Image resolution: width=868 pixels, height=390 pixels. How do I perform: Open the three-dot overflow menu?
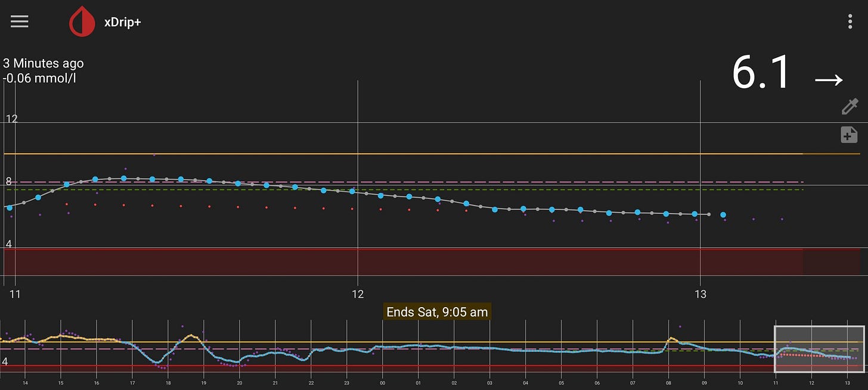tap(850, 22)
